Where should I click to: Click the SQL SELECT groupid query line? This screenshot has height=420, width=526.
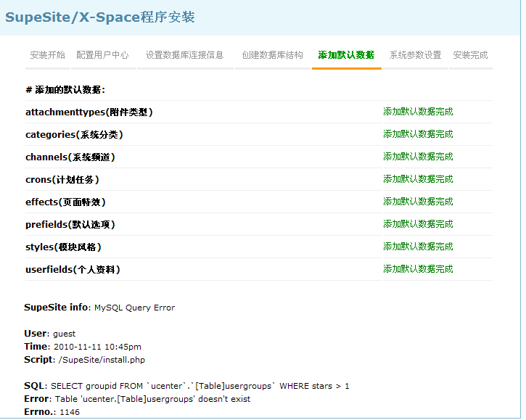[187, 386]
